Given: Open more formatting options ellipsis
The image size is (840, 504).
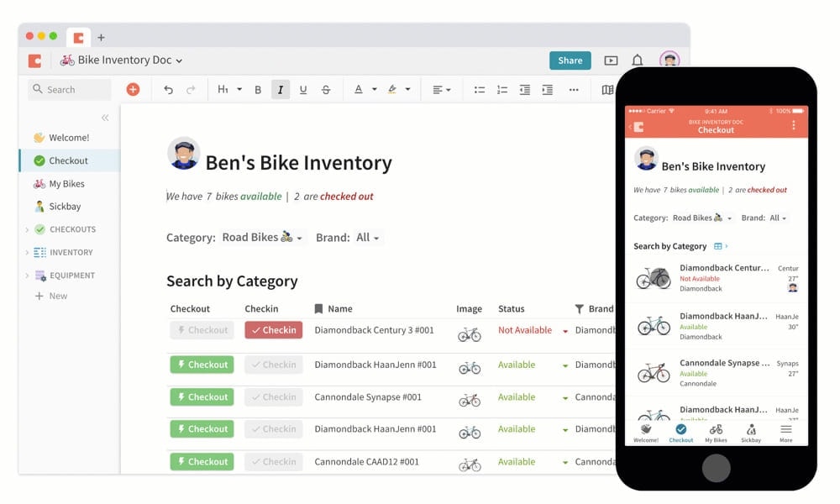Looking at the screenshot, I should pyautogui.click(x=574, y=89).
